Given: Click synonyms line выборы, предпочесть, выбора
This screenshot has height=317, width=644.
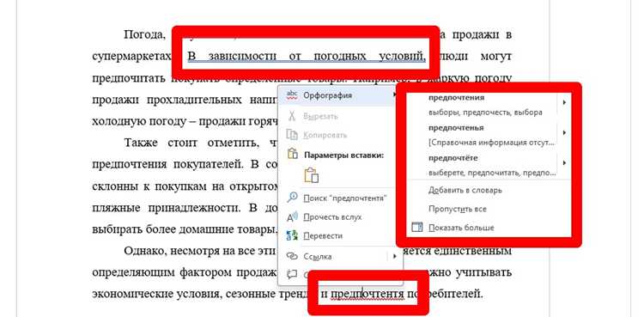Looking at the screenshot, I should click(x=485, y=113).
